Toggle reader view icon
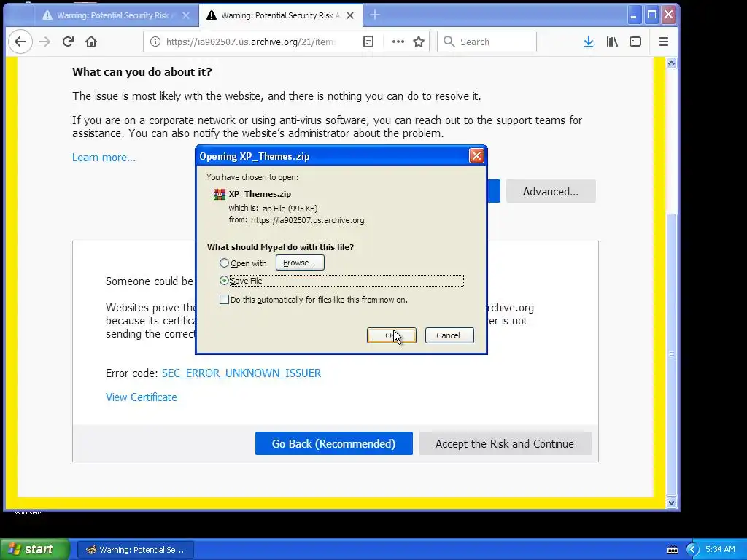Image resolution: width=747 pixels, height=560 pixels. (x=368, y=42)
